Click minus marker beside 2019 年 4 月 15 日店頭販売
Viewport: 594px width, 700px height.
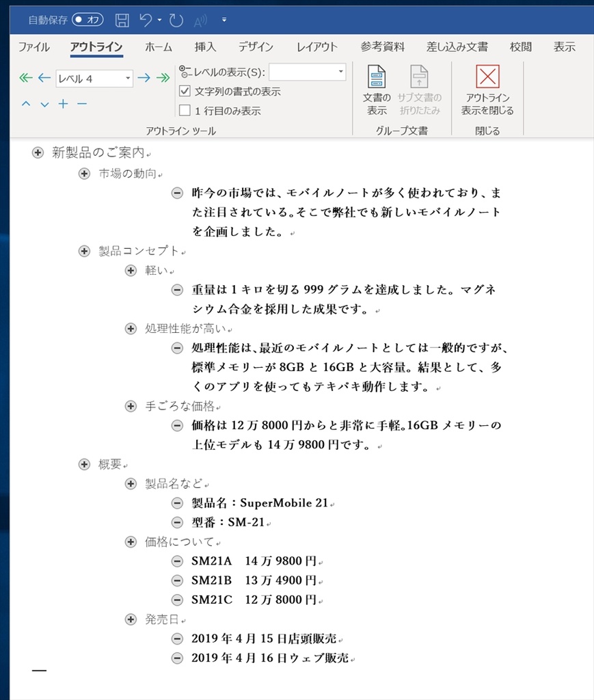[177, 639]
